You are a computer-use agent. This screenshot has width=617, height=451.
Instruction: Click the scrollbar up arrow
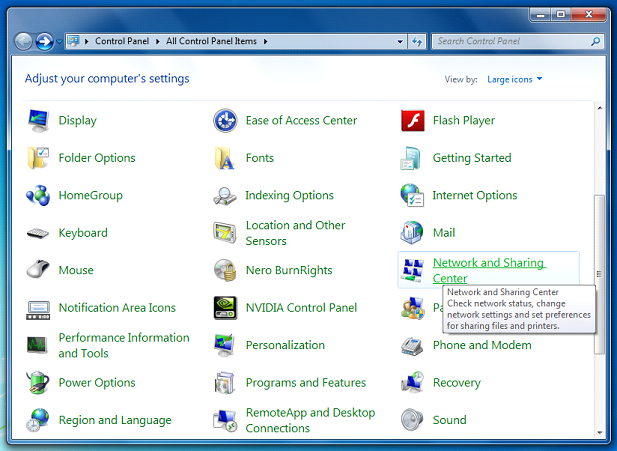pos(599,108)
